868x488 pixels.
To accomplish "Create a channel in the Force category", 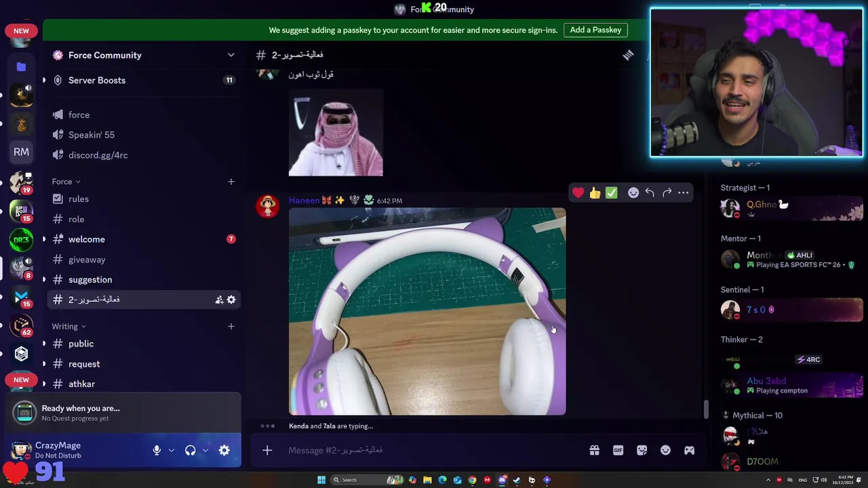I will pos(231,182).
